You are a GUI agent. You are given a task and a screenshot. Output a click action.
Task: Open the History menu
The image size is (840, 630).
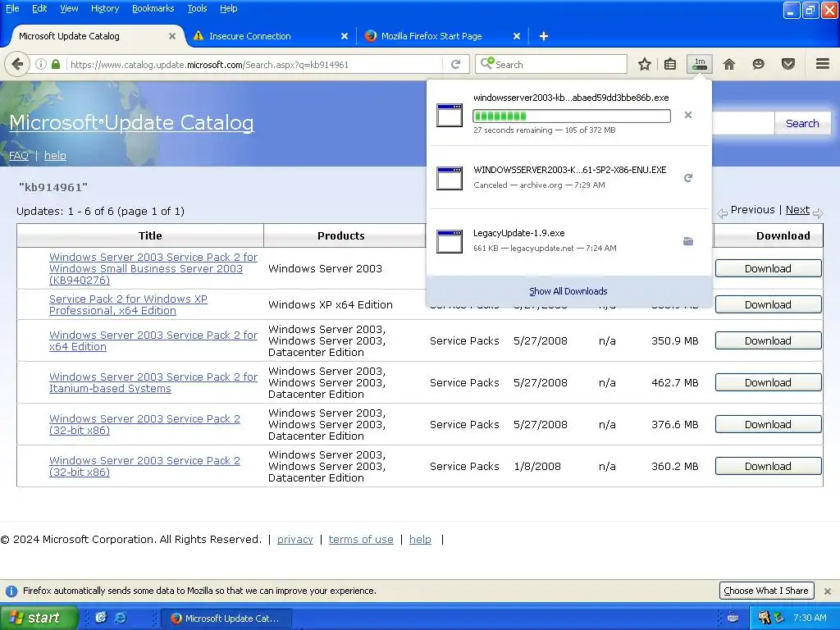pos(105,8)
